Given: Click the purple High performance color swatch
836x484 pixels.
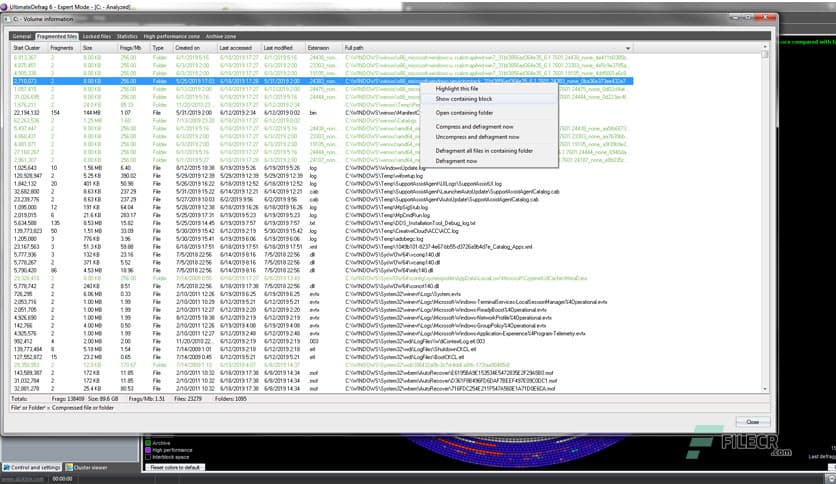Looking at the screenshot, I should (148, 450).
